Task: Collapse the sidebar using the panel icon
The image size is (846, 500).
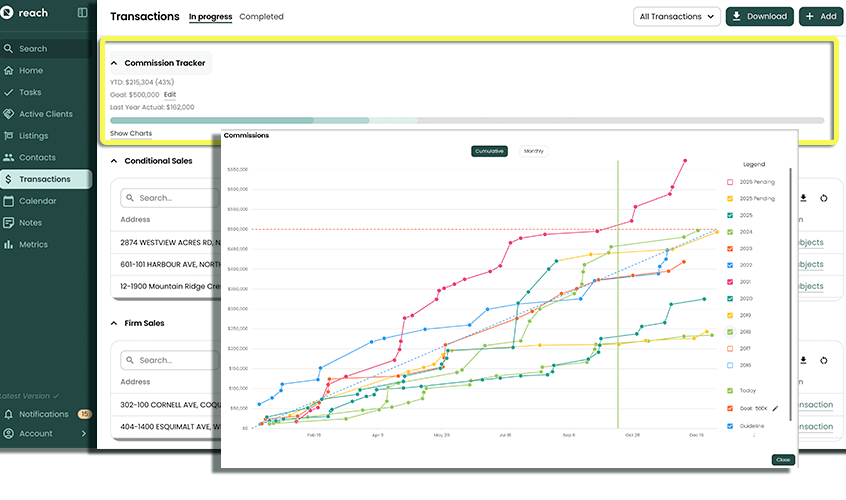Action: [x=82, y=13]
